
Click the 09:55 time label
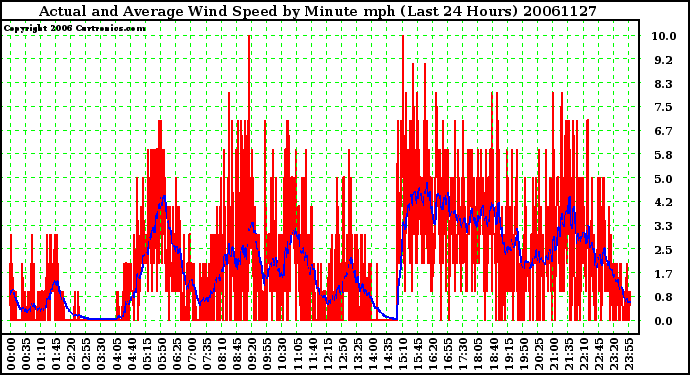coord(267,354)
